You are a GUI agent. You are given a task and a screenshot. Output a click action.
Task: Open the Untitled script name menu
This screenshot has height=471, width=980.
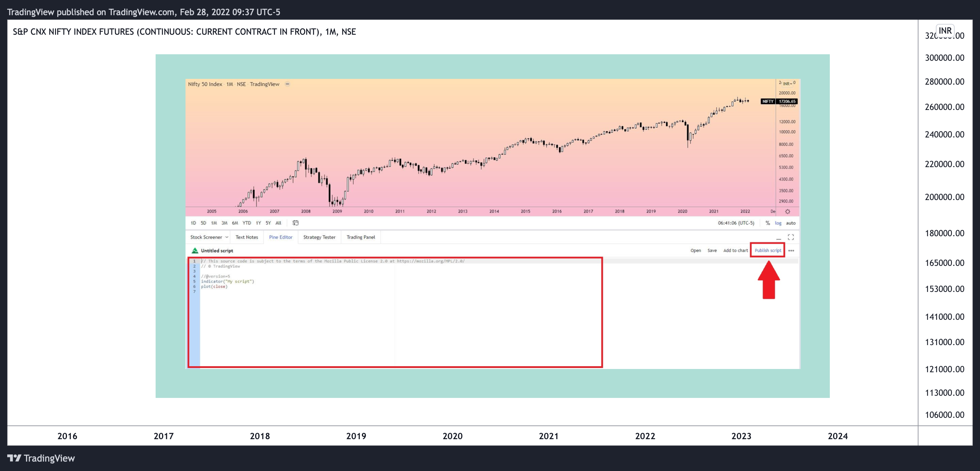click(217, 251)
